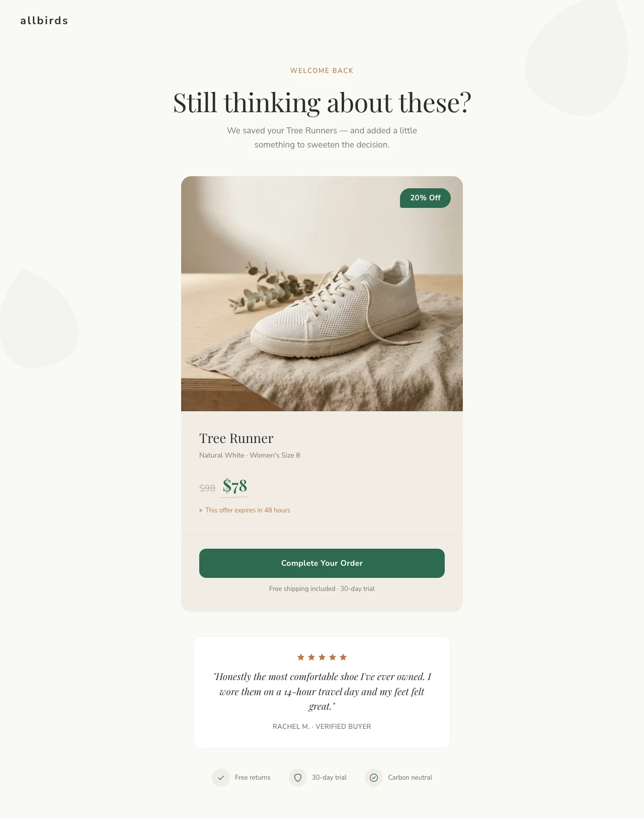The height and width of the screenshot is (819, 644).
Task: Click the Natural White Women's Size 8 text
Action: [250, 455]
